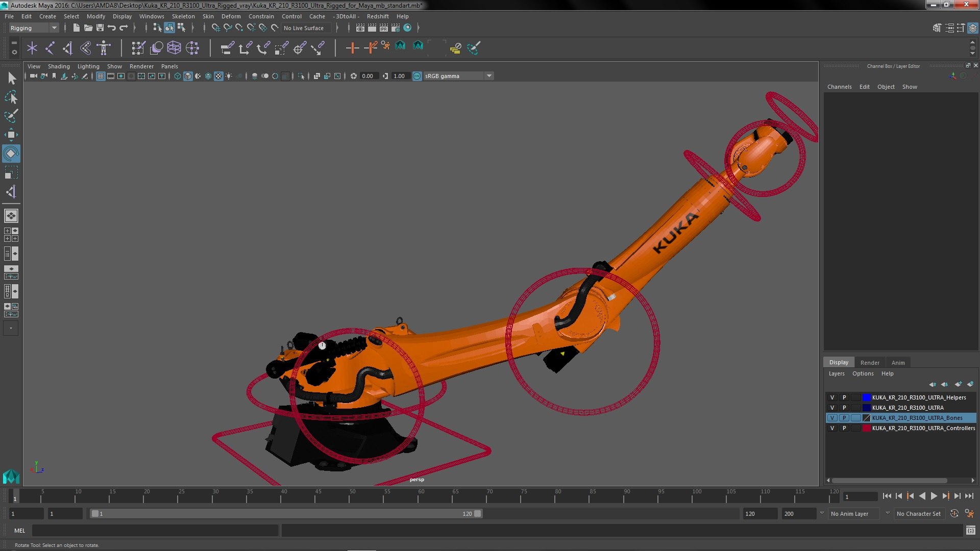This screenshot has height=551, width=980.
Task: Toggle visibility of KUKA_KR_210_R3100_ULTRA layer
Action: 832,408
